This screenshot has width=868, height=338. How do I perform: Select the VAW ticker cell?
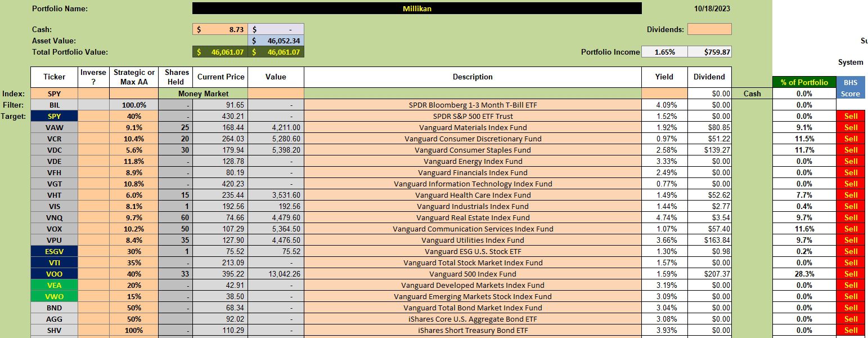pyautogui.click(x=54, y=127)
